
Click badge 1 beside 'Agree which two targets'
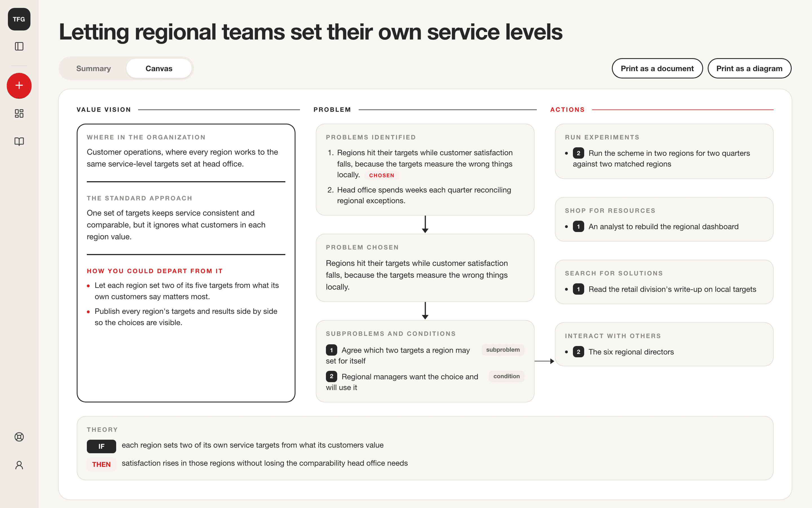331,350
